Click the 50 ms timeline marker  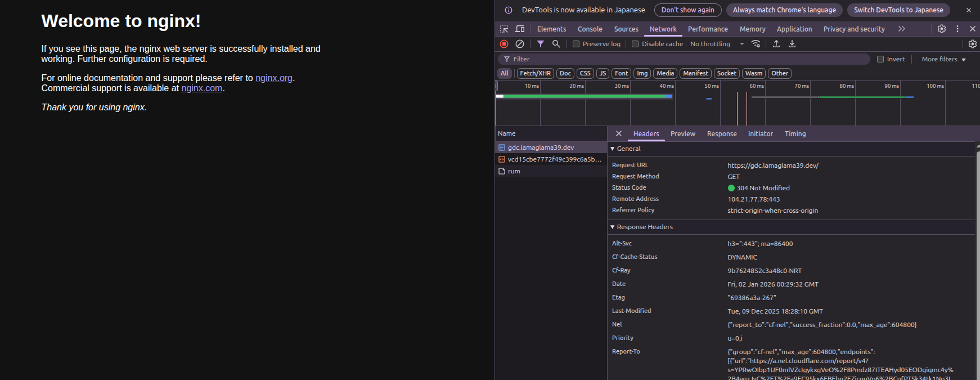click(711, 86)
